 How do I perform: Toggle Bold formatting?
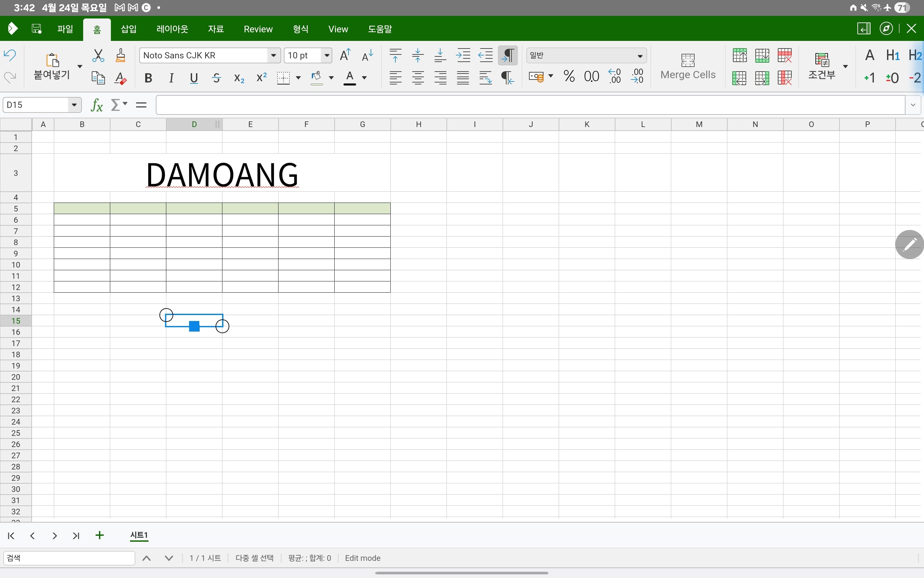point(148,78)
